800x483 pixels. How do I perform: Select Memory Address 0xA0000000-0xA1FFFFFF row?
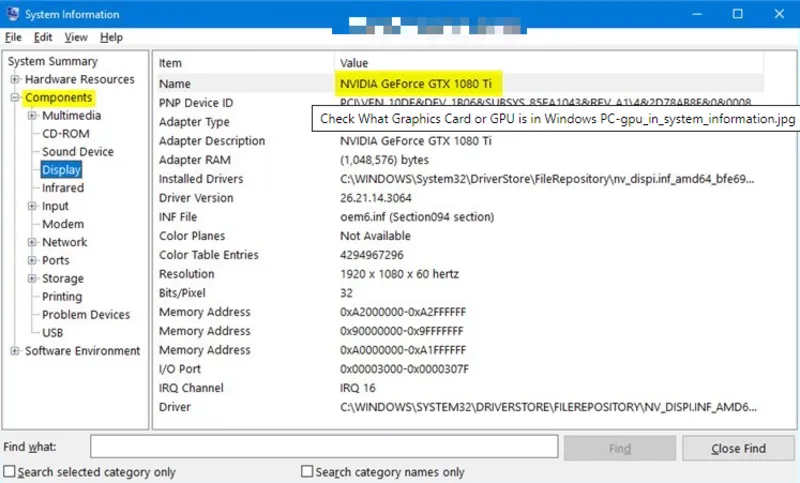459,350
